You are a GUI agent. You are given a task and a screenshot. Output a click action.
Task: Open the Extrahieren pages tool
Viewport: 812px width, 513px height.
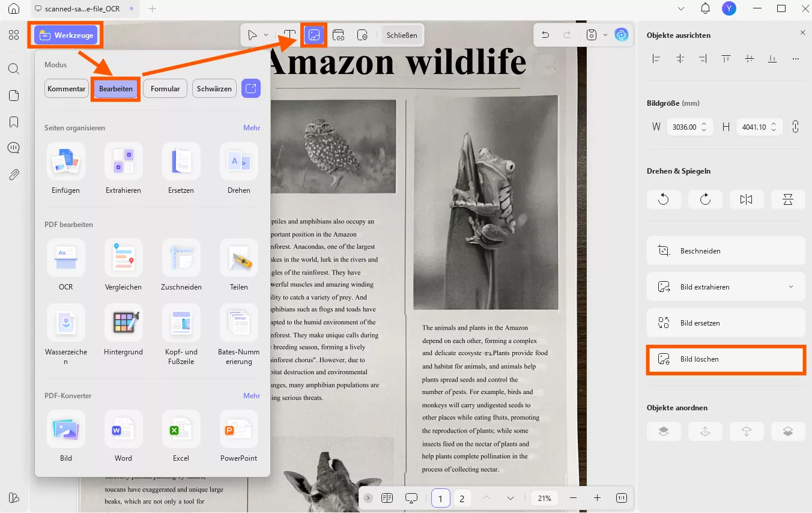(124, 168)
